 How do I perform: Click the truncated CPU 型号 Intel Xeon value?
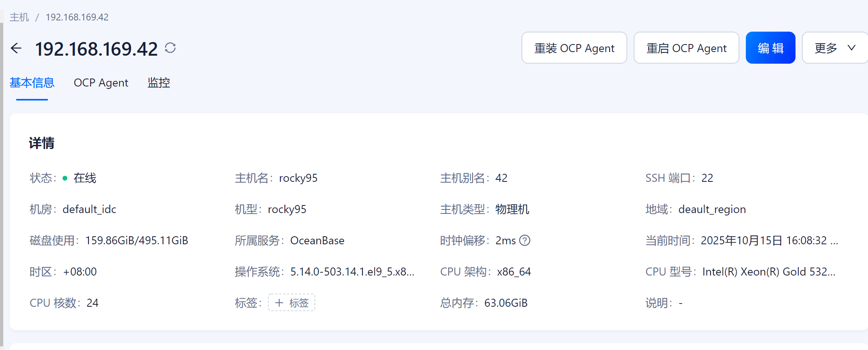click(769, 272)
